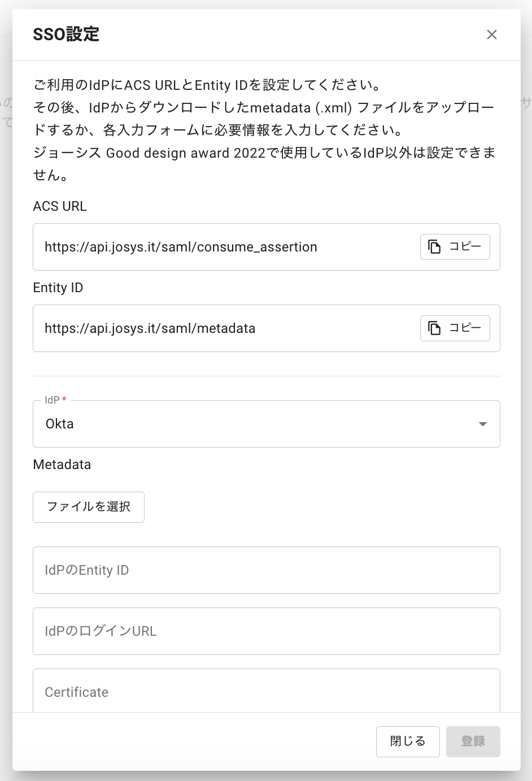This screenshot has height=781, width=532.
Task: Click the 登録 register button
Action: pyautogui.click(x=473, y=741)
